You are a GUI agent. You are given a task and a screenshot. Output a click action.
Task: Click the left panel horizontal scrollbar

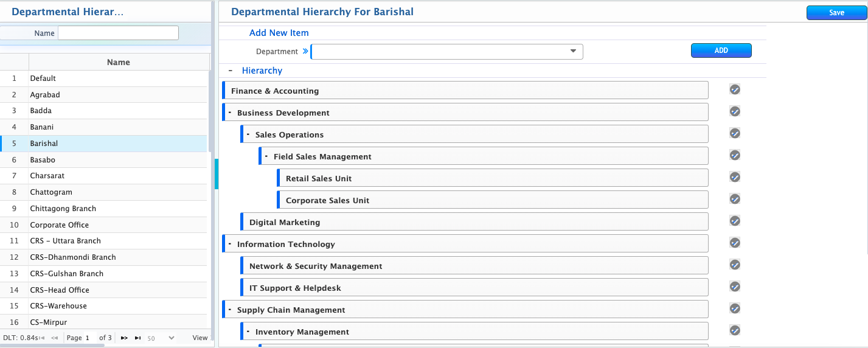click(x=52, y=346)
